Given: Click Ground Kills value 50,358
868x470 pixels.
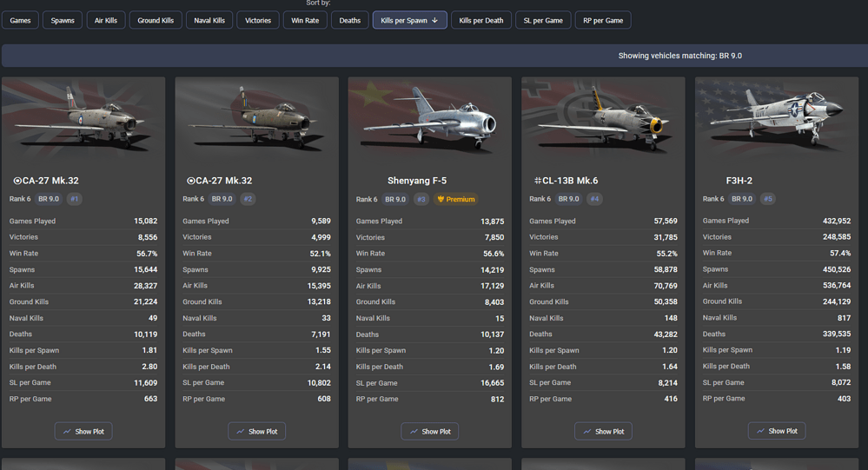Looking at the screenshot, I should (x=666, y=301).
